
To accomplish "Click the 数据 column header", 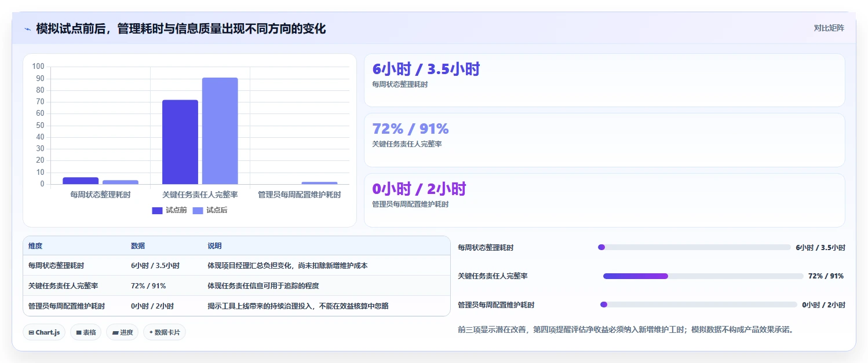I will 138,246.
